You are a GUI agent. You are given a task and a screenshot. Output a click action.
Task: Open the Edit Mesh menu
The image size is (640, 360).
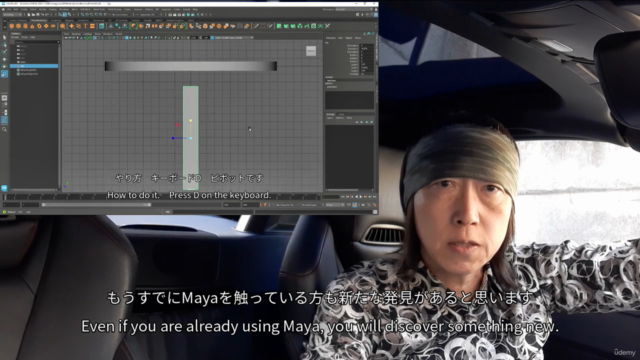(85, 9)
